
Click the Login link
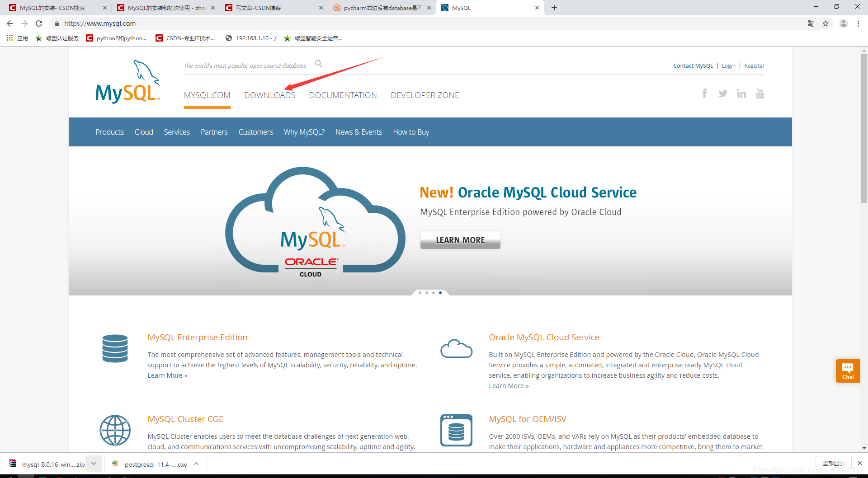click(728, 66)
